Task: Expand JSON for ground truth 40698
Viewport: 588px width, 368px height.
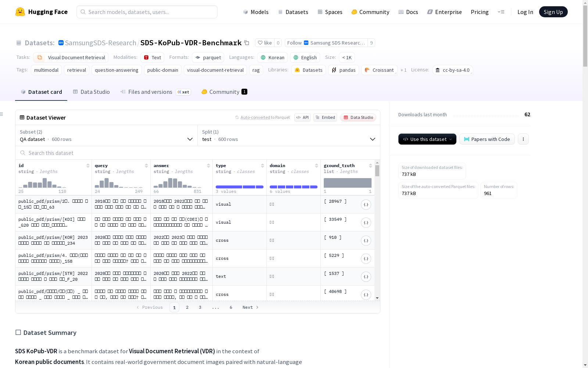Action: pyautogui.click(x=366, y=295)
